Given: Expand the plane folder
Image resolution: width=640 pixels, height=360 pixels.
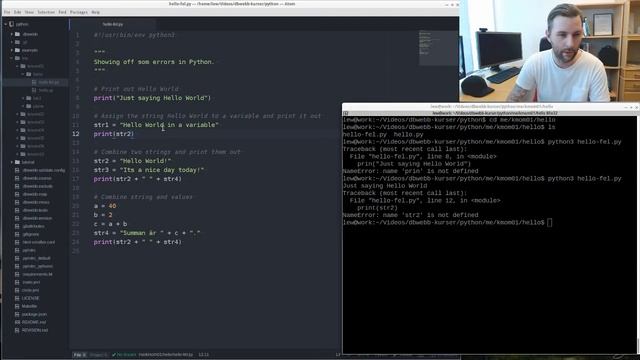Looking at the screenshot, I should [23, 106].
